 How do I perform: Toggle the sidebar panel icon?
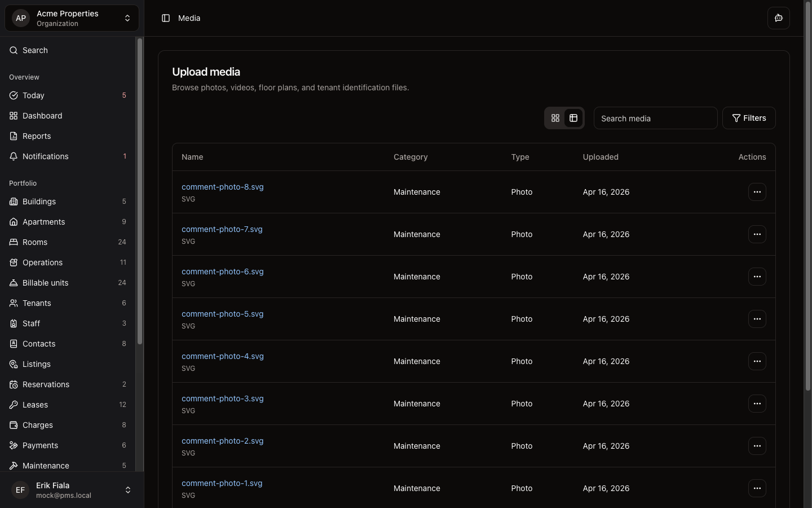pos(166,18)
